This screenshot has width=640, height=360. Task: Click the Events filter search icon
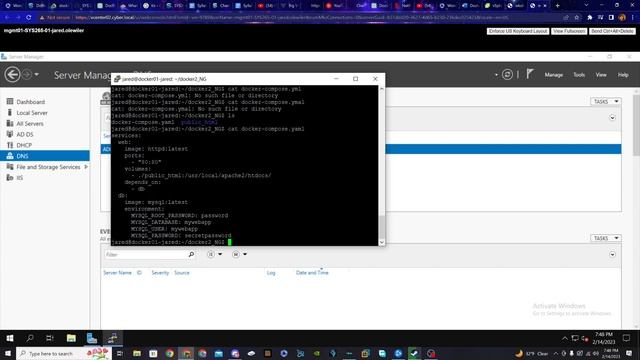[191, 254]
